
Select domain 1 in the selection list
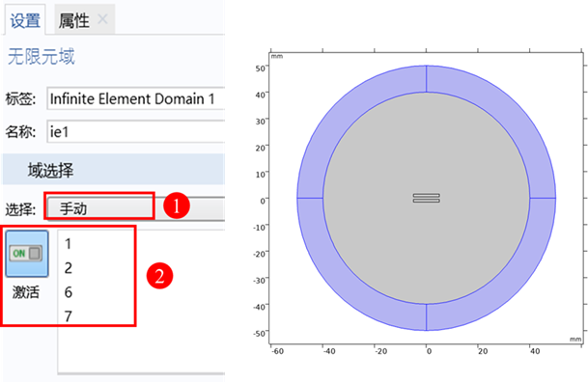(x=68, y=244)
